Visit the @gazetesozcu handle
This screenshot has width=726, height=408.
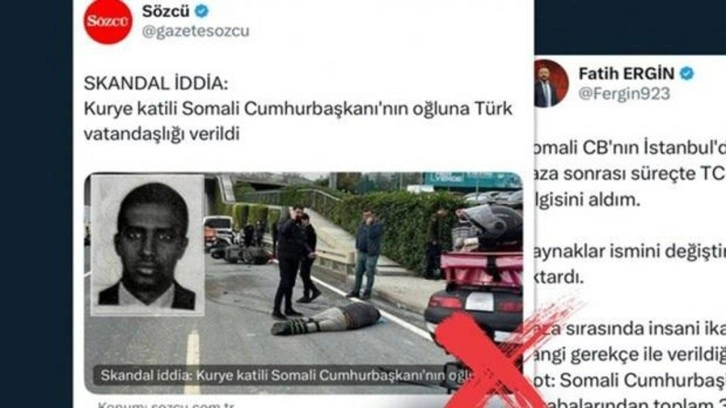195,31
